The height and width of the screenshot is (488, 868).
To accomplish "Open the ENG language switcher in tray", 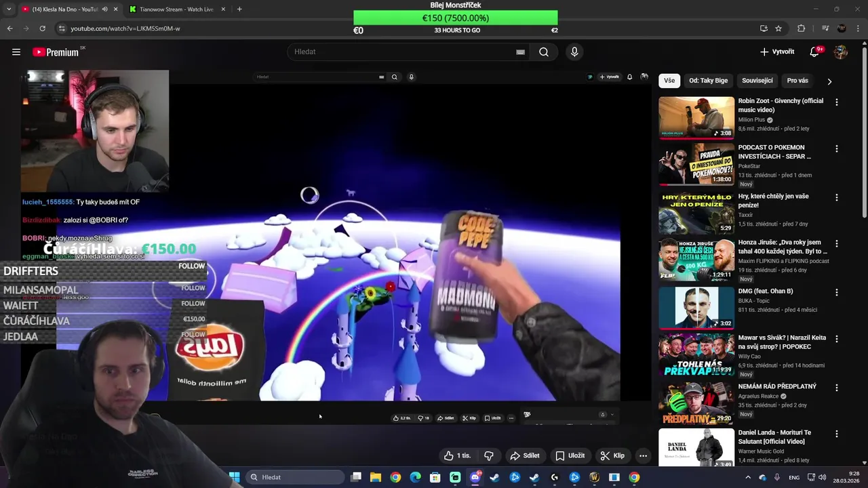I will [x=794, y=477].
